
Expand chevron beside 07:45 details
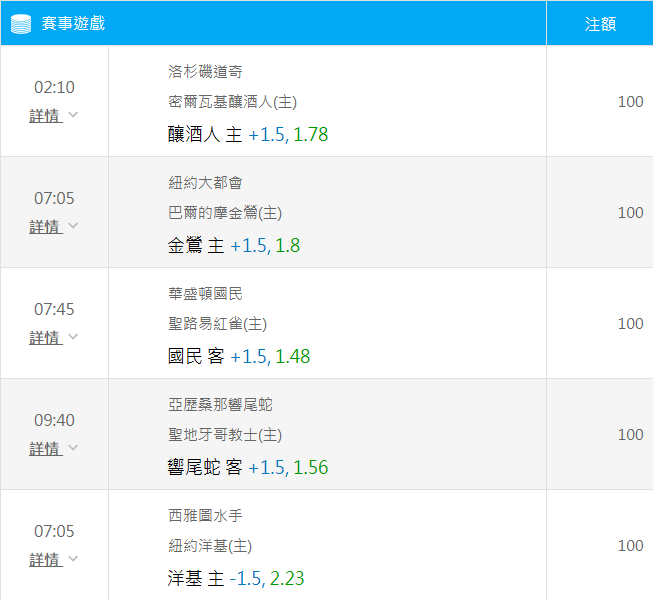pyautogui.click(x=73, y=336)
